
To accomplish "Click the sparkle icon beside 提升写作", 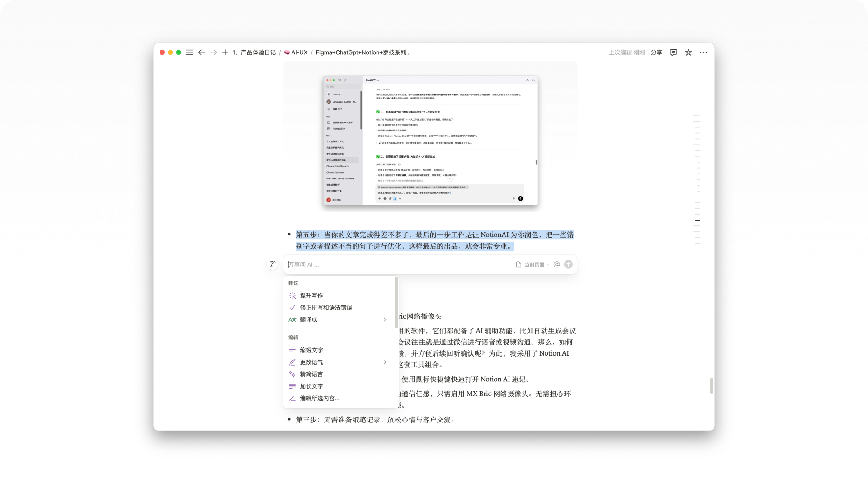I will pos(292,296).
